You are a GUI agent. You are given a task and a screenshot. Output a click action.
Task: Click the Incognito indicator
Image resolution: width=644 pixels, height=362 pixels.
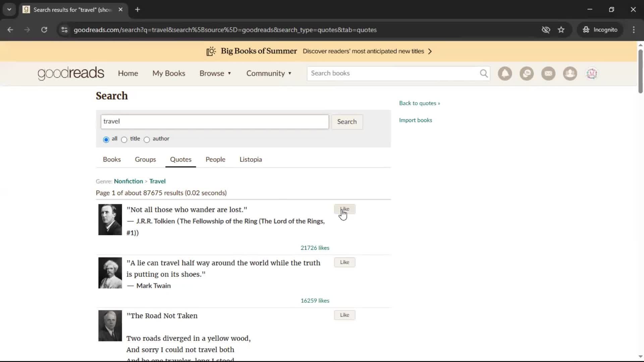click(x=600, y=30)
